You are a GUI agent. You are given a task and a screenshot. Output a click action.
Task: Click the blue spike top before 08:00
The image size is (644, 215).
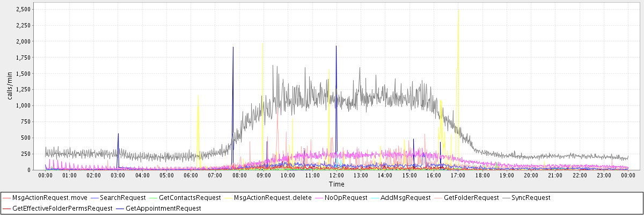(233, 48)
